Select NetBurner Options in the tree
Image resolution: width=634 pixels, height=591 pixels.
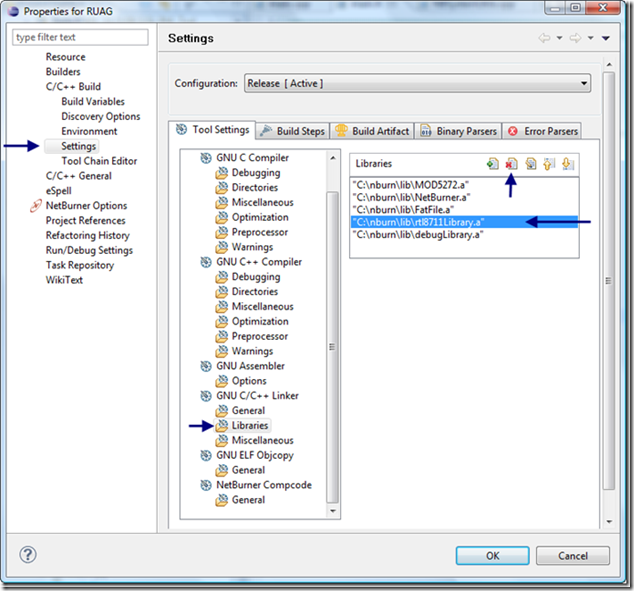pos(87,206)
